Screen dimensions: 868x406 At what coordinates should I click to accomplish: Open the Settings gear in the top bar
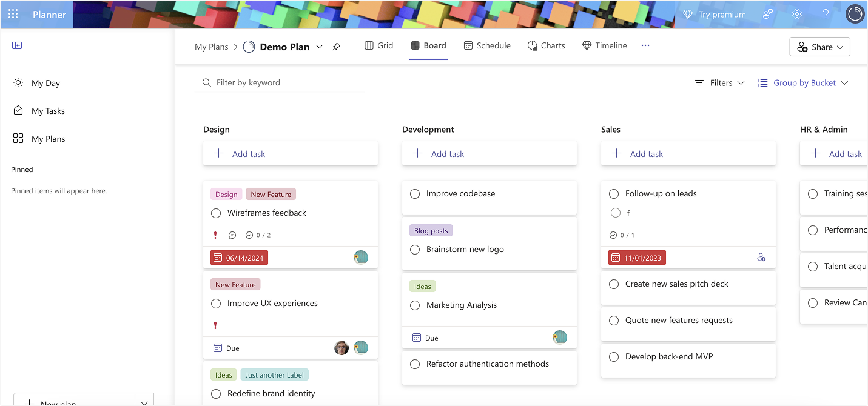(796, 13)
